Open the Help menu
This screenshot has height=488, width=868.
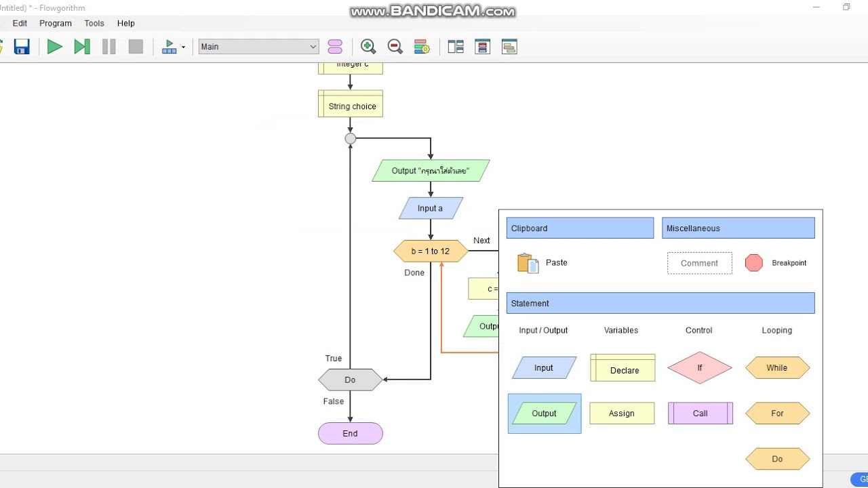coord(126,23)
